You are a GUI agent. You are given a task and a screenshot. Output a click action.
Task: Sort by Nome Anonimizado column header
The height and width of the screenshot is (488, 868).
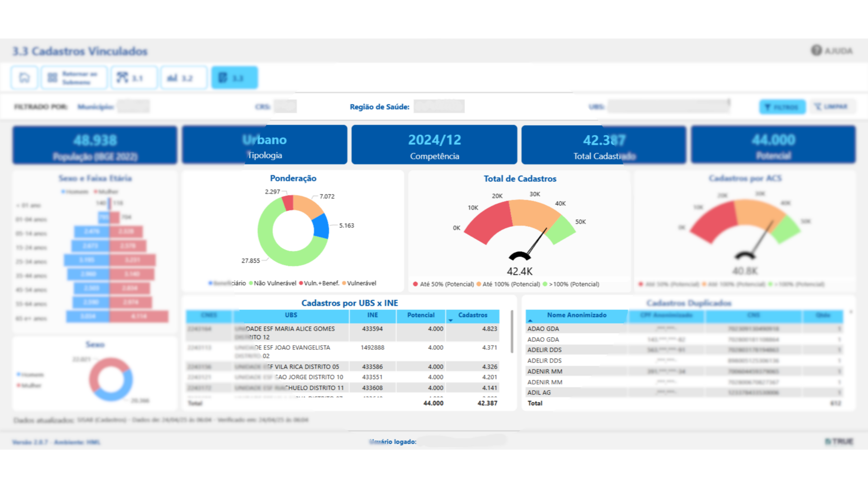[x=576, y=315]
